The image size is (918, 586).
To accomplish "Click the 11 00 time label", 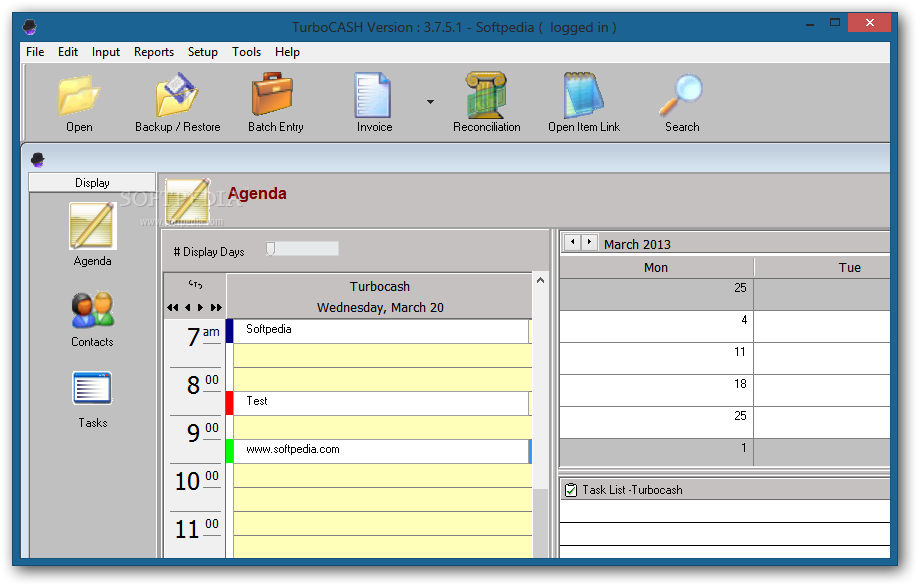I will (197, 529).
